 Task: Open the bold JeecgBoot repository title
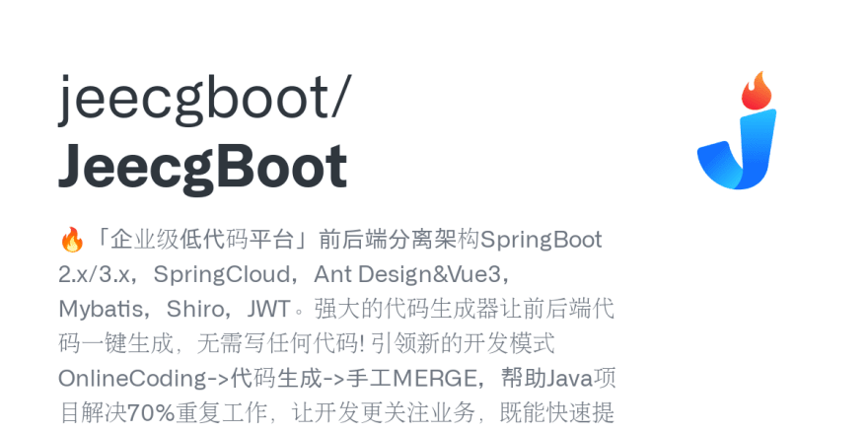[202, 167]
